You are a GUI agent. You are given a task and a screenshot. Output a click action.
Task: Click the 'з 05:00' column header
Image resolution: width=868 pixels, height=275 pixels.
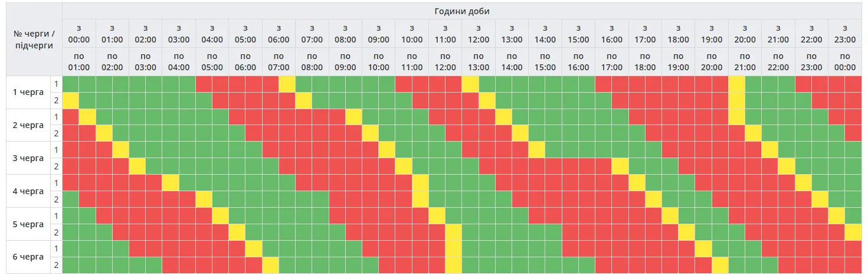click(245, 34)
